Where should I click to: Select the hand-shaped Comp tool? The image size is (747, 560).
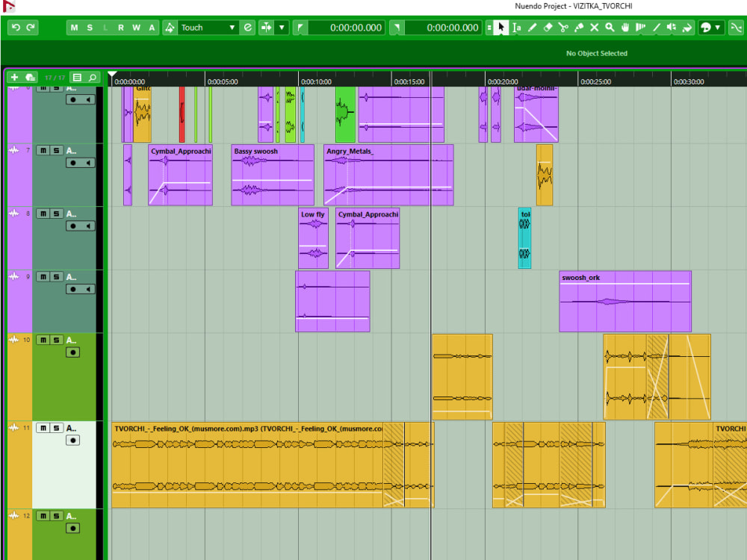[x=625, y=28]
